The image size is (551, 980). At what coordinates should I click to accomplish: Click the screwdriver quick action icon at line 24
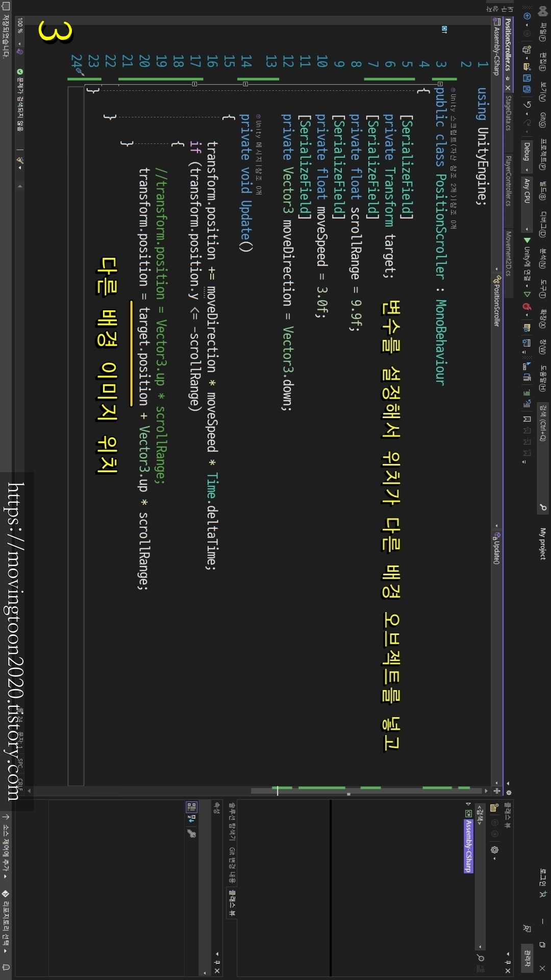click(80, 71)
